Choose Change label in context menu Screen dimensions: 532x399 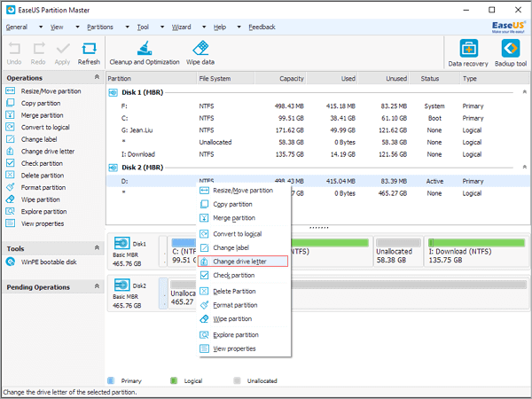(x=243, y=247)
